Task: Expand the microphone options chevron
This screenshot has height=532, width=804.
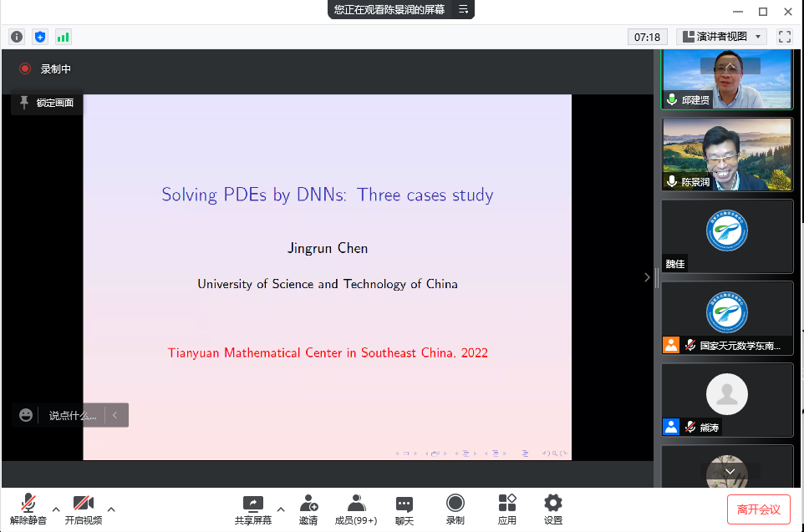Action: click(x=55, y=508)
